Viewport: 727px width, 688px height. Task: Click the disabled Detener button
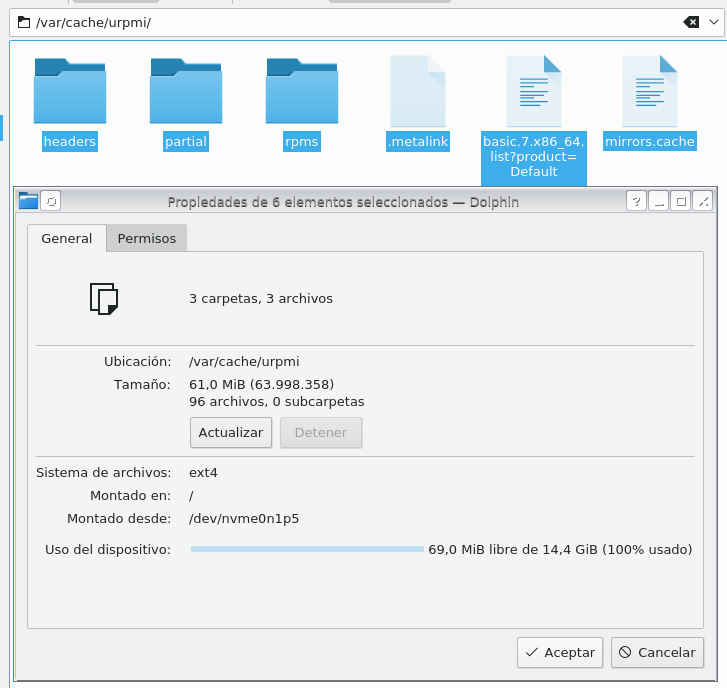click(321, 433)
